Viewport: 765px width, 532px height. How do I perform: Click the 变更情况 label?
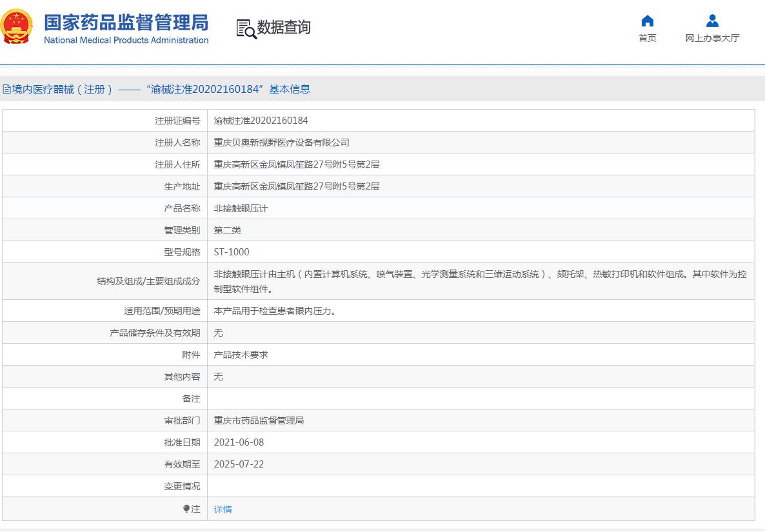182,486
